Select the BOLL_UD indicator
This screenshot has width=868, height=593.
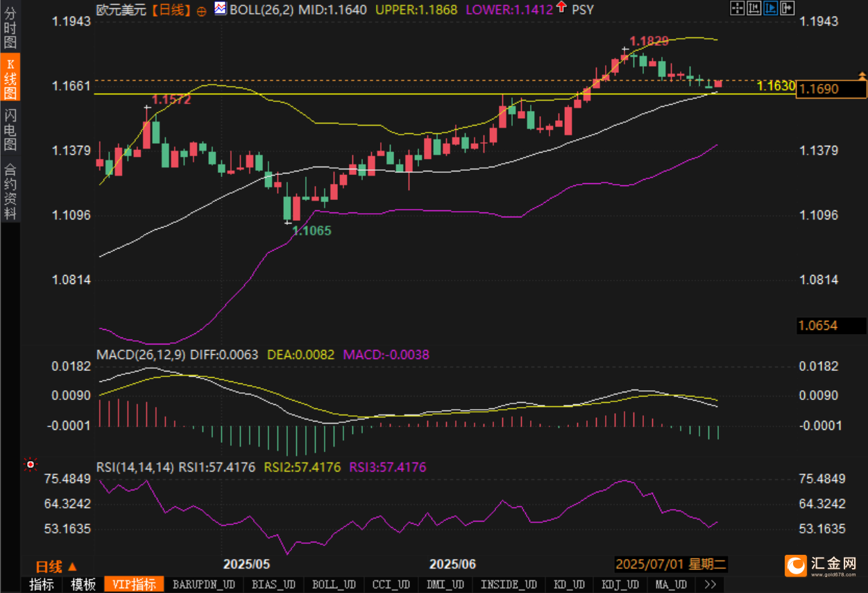click(x=334, y=585)
